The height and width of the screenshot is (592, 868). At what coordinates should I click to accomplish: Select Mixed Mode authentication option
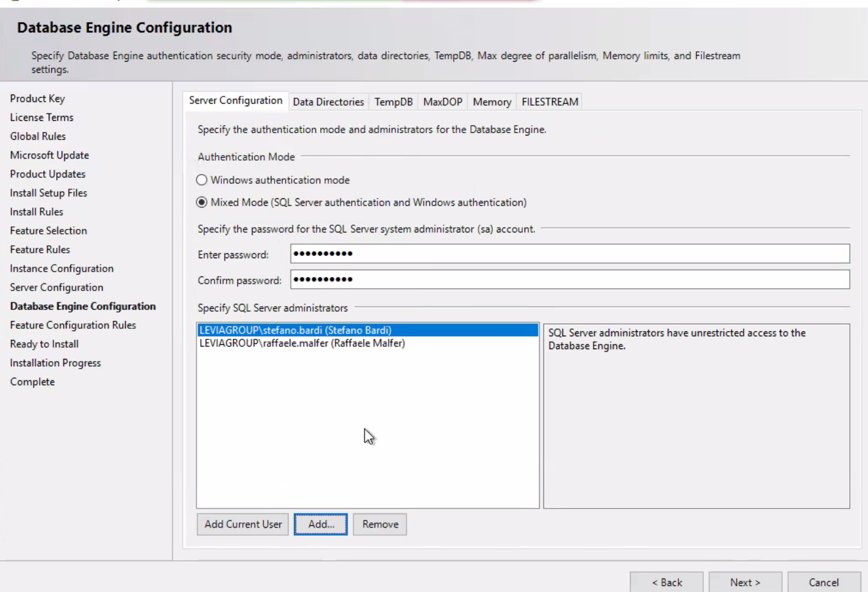[202, 203]
